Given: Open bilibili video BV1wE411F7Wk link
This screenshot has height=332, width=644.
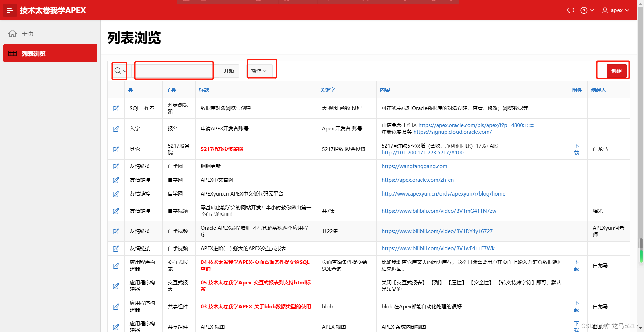Looking at the screenshot, I should [x=438, y=248].
